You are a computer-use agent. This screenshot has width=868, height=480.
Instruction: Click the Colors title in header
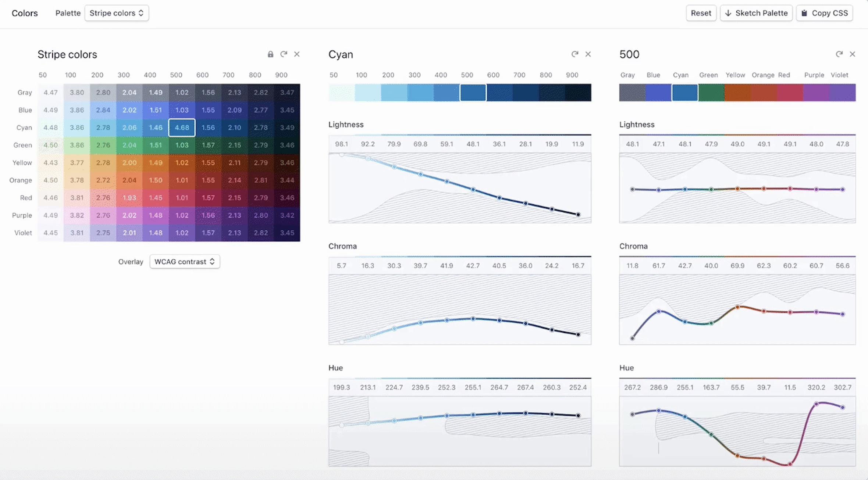tap(25, 13)
